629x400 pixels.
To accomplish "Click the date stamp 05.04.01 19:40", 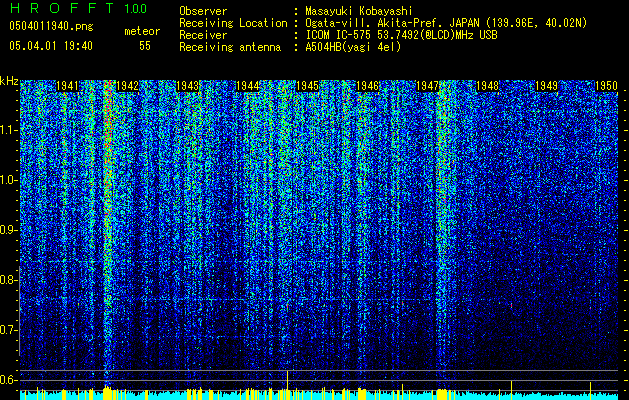I will (51, 46).
